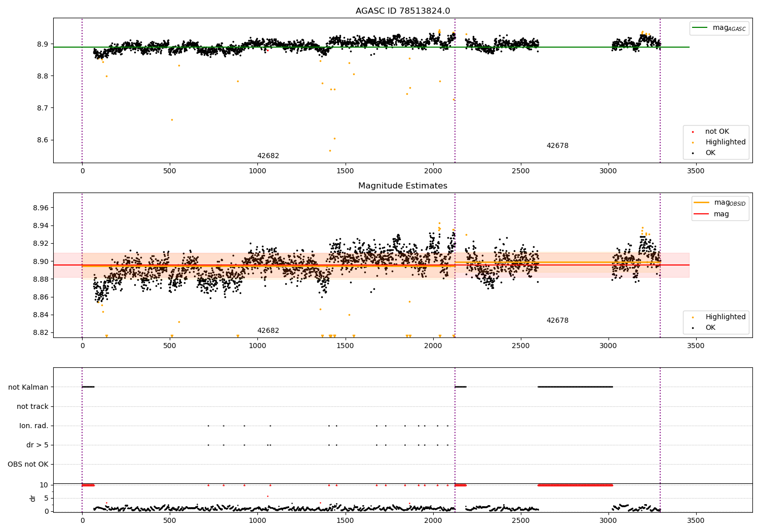The height and width of the screenshot is (532, 760).
Task: Click the red 'mag' legend line sample
Action: click(x=702, y=214)
